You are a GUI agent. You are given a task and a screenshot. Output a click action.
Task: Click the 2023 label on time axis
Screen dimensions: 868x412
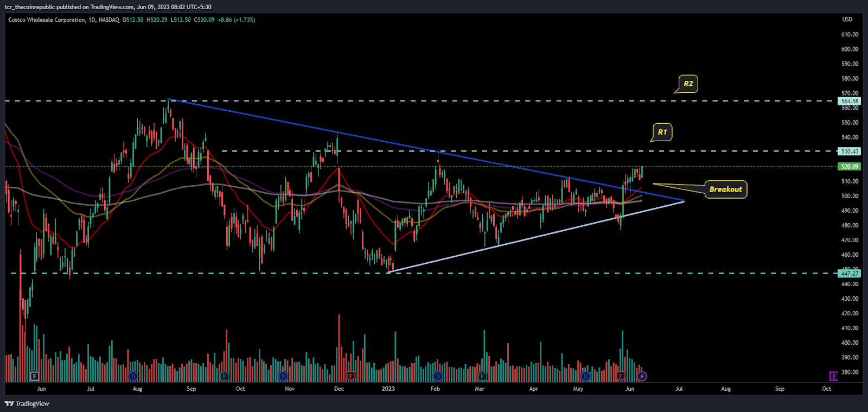coord(388,389)
